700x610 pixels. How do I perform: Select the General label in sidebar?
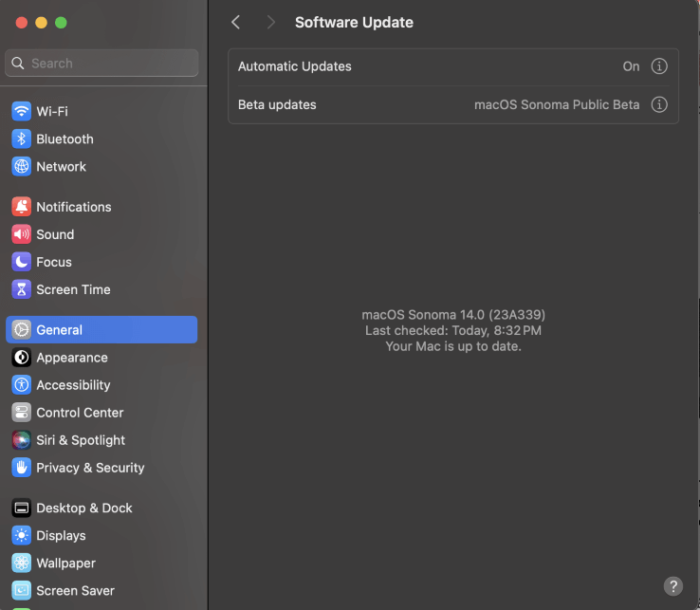tap(60, 330)
